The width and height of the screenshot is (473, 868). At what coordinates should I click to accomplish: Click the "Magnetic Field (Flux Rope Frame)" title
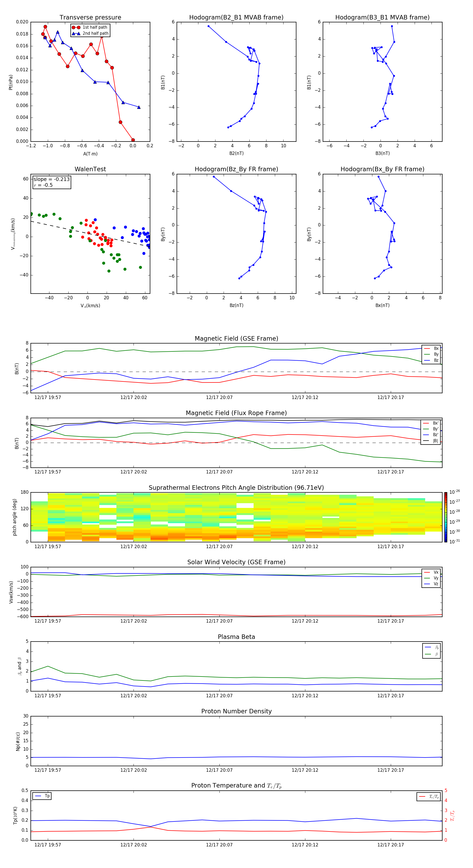(236, 413)
